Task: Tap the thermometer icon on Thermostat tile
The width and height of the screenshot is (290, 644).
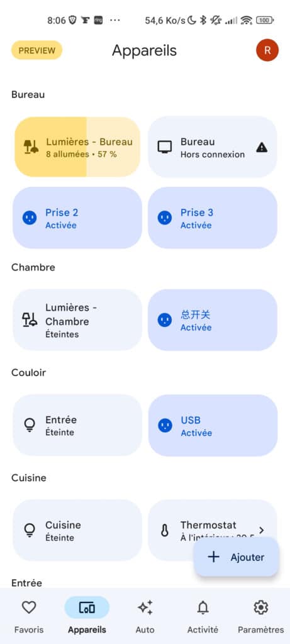Action: pyautogui.click(x=165, y=531)
